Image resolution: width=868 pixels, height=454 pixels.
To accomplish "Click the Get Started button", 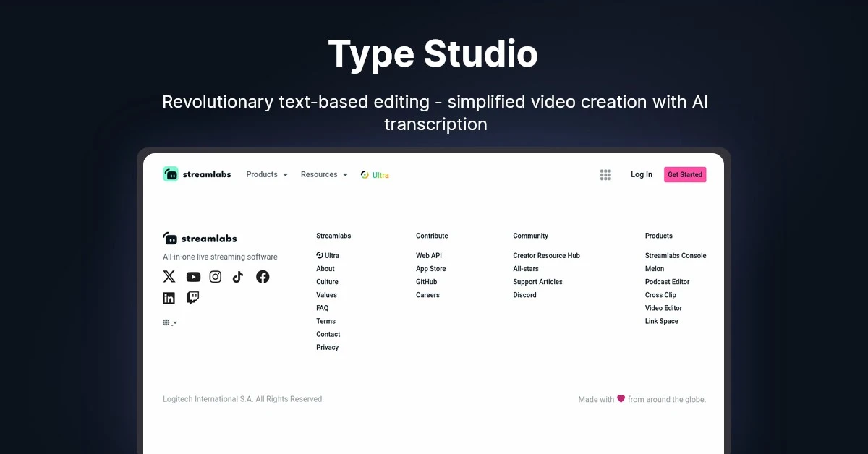I will [684, 174].
